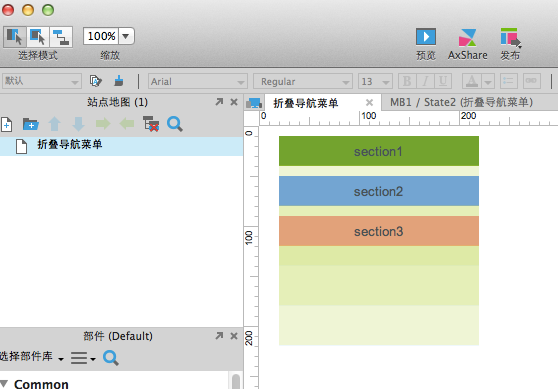Open the widget style dropdown showing 默认

pyautogui.click(x=42, y=81)
